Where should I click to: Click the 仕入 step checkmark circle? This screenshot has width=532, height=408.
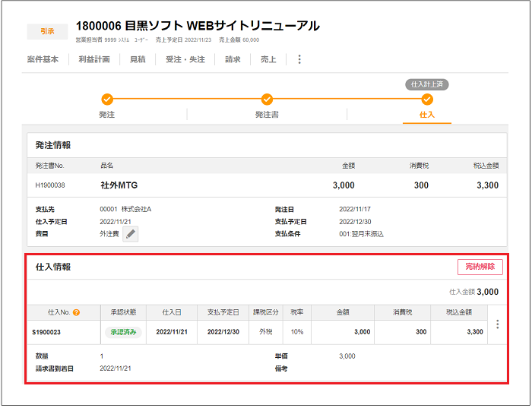(427, 99)
